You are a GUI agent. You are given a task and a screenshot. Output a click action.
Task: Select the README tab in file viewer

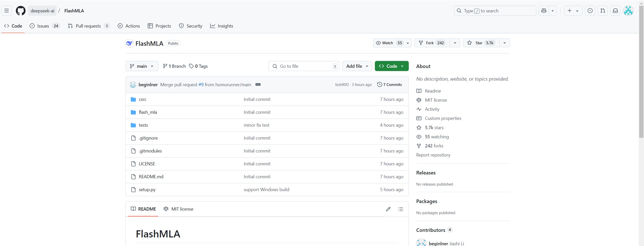coord(143,209)
